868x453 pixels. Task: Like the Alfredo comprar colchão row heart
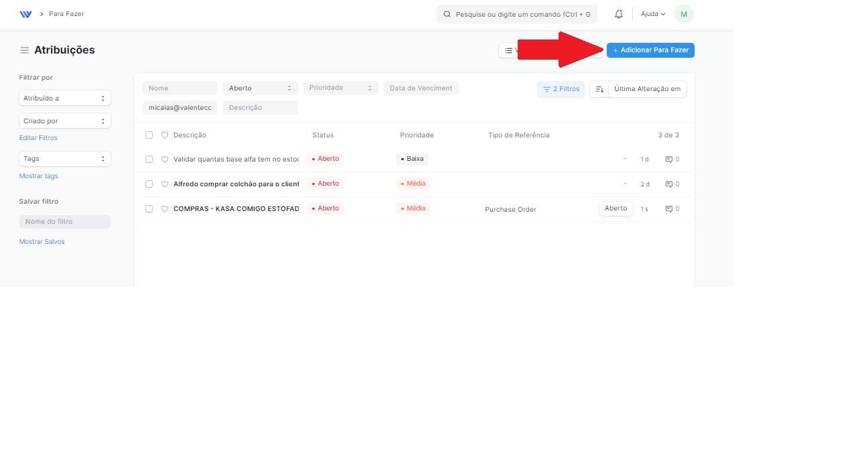(165, 184)
